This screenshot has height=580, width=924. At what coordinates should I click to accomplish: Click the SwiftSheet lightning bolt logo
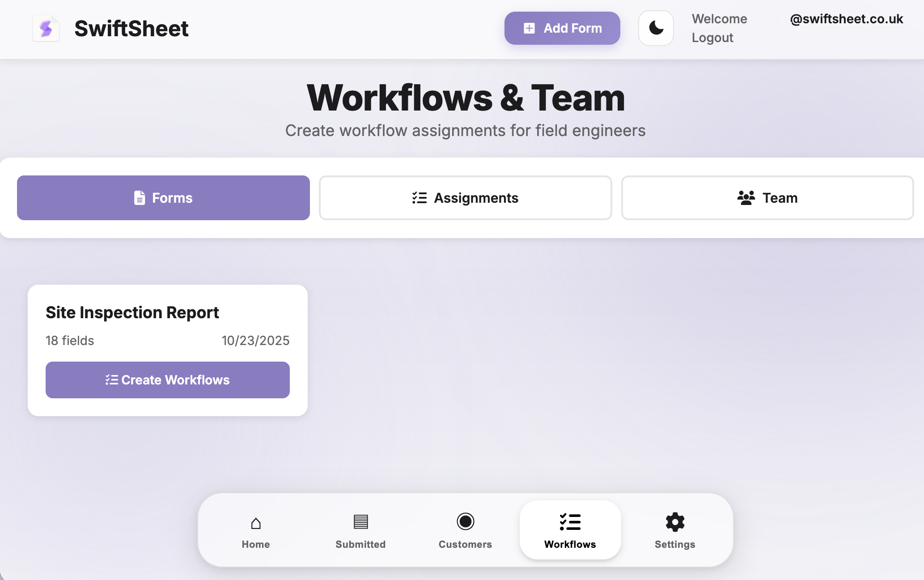(x=46, y=28)
